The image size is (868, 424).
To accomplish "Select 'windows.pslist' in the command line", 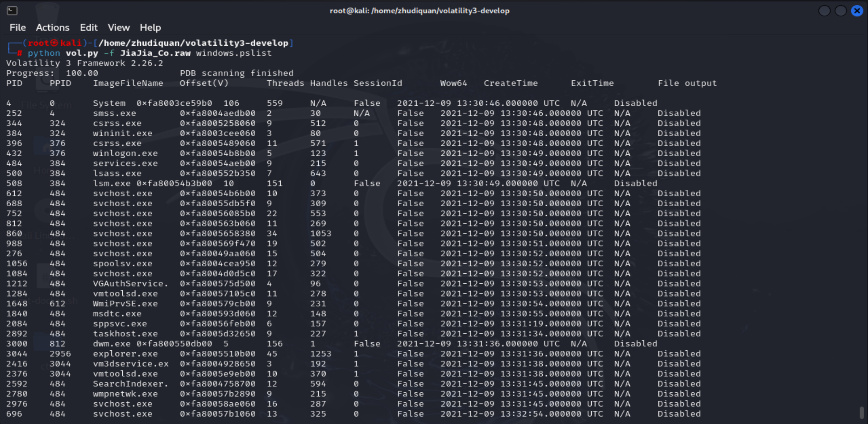I will click(x=234, y=53).
